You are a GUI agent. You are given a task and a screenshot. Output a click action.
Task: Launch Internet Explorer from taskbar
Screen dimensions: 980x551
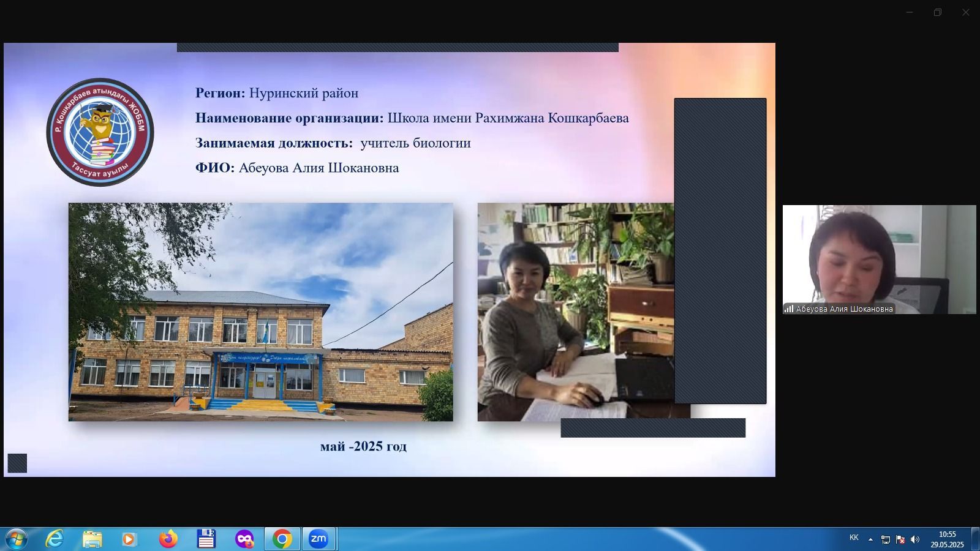click(x=55, y=539)
